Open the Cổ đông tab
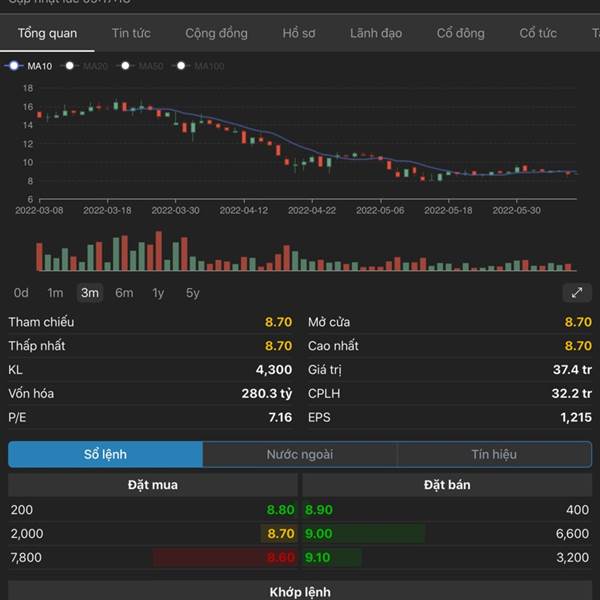Viewport: 600px width, 600px height. point(461,33)
